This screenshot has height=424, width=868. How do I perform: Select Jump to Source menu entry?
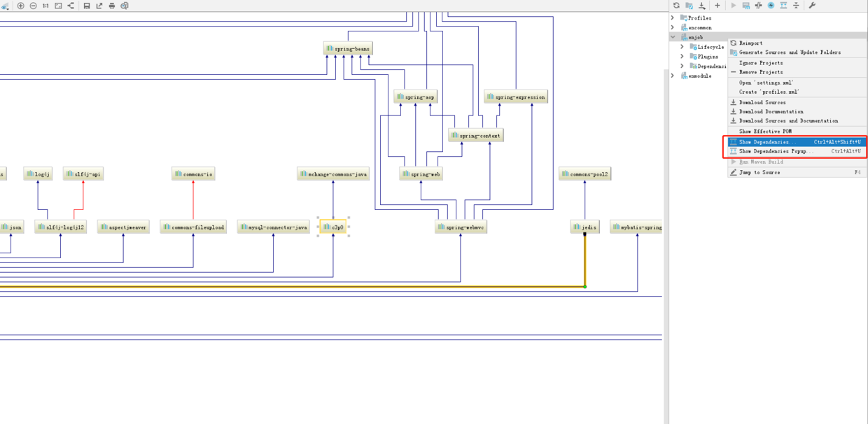(797, 172)
